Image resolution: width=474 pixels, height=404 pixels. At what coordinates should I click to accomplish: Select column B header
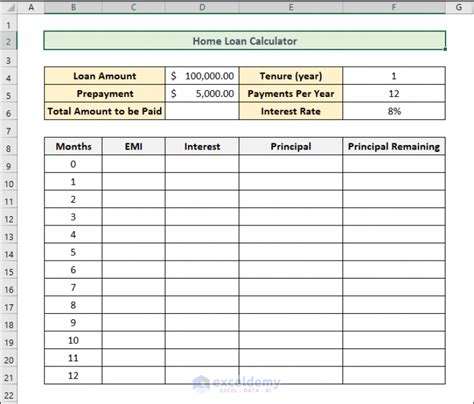click(73, 7)
